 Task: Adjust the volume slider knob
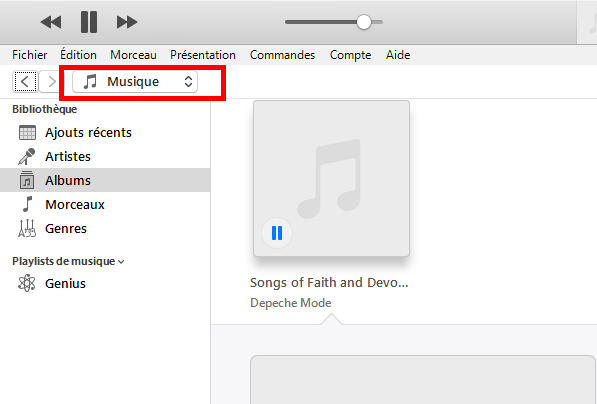364,22
